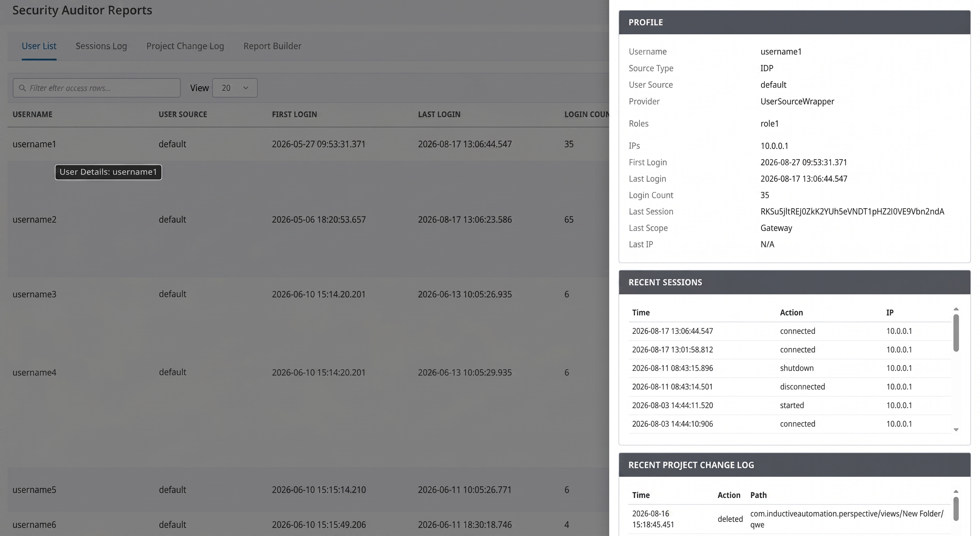Click the role1 roles value
The image size is (980, 536).
tap(770, 124)
